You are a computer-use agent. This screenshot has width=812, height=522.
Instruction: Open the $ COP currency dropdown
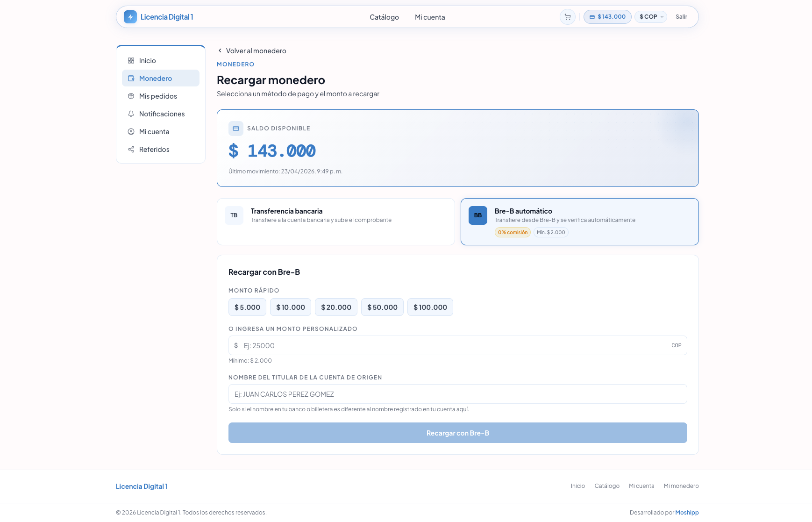(651, 16)
